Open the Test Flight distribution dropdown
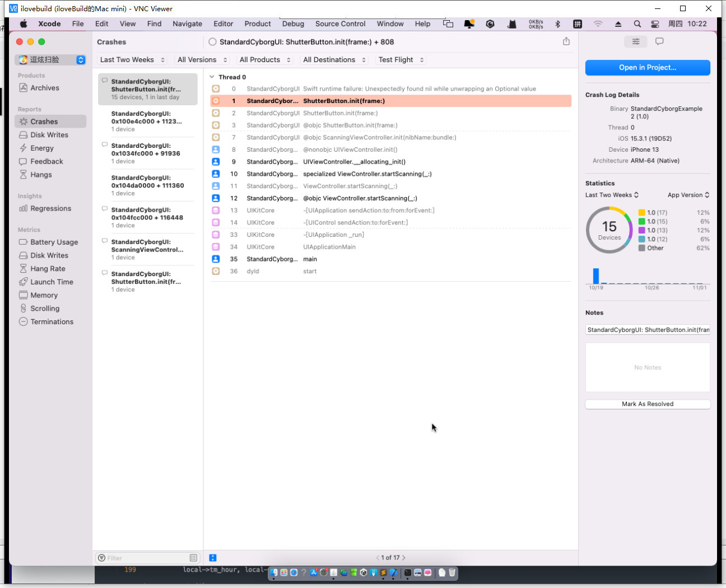Screen dimensions: 726x588 (401, 60)
